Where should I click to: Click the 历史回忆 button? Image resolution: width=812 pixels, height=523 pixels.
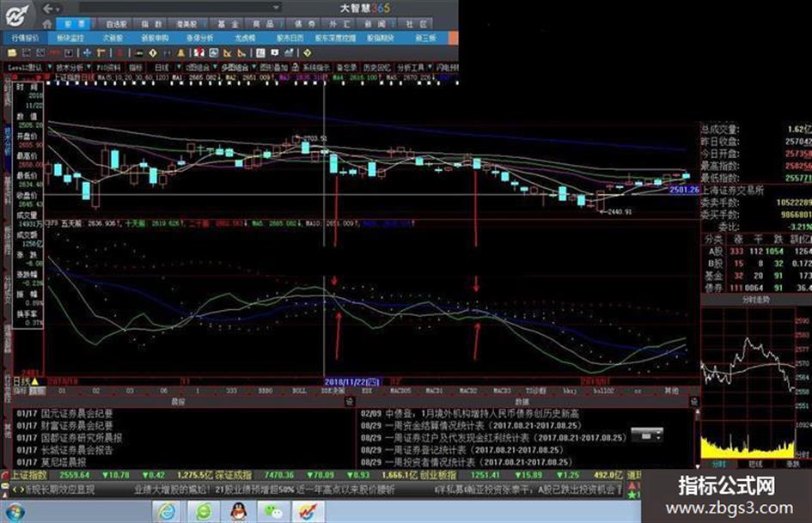pos(376,67)
